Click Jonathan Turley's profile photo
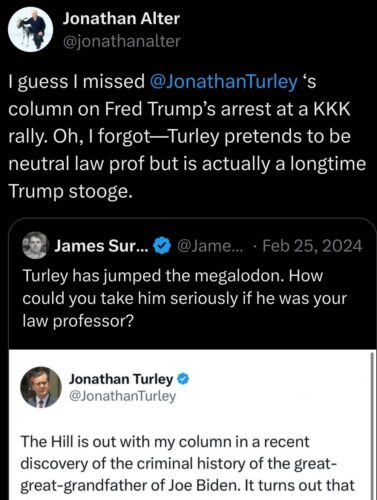The width and height of the screenshot is (377, 500). (41, 388)
